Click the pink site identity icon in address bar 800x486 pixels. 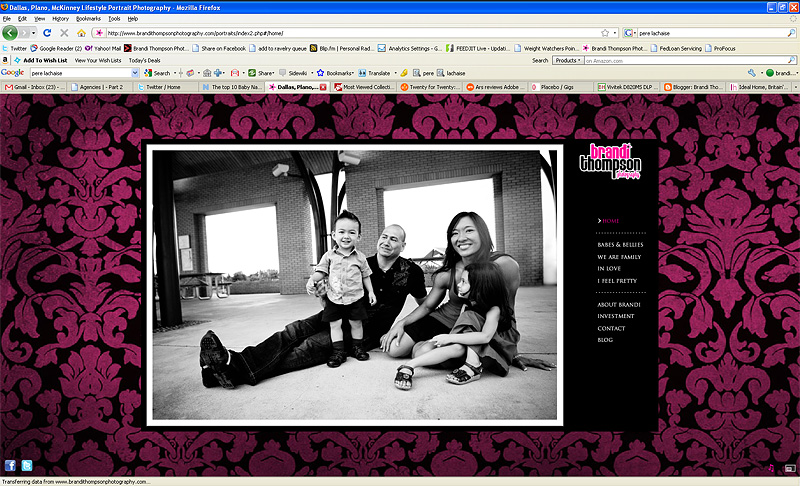[x=99, y=33]
